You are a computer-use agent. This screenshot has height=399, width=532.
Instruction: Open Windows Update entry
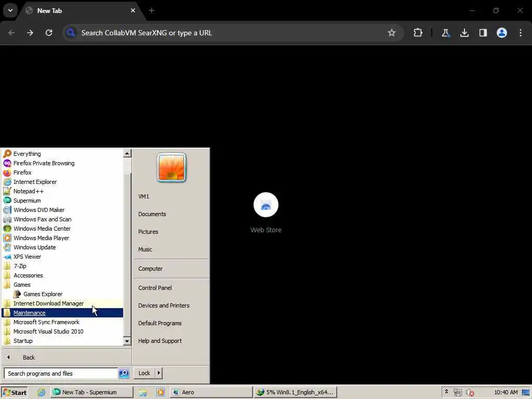62,247
